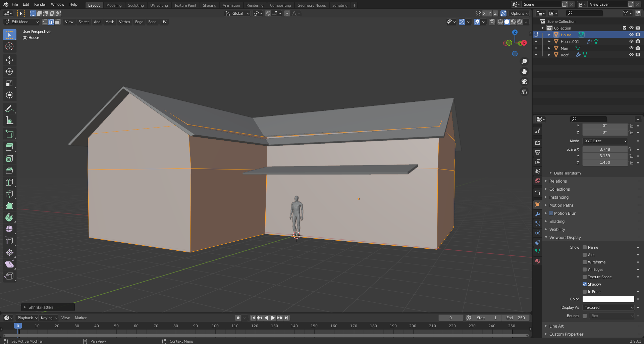Viewport: 644px width, 344px height.
Task: Select the Loop Cut tool
Action: (9, 182)
